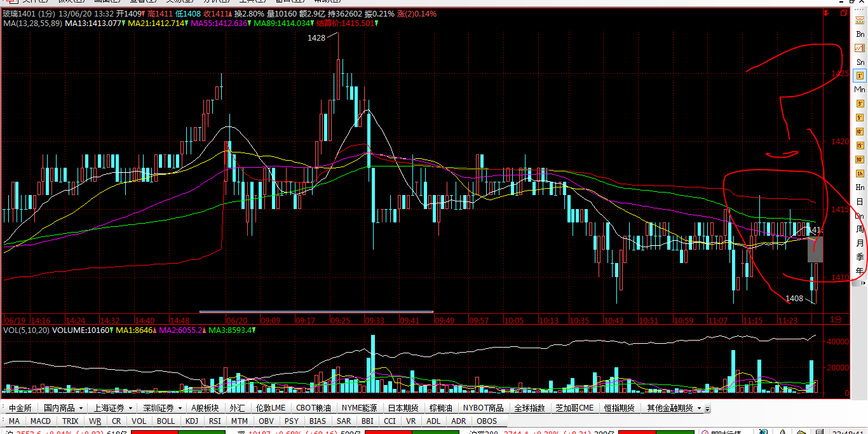Switch to the MACD indicator tab

click(41, 421)
